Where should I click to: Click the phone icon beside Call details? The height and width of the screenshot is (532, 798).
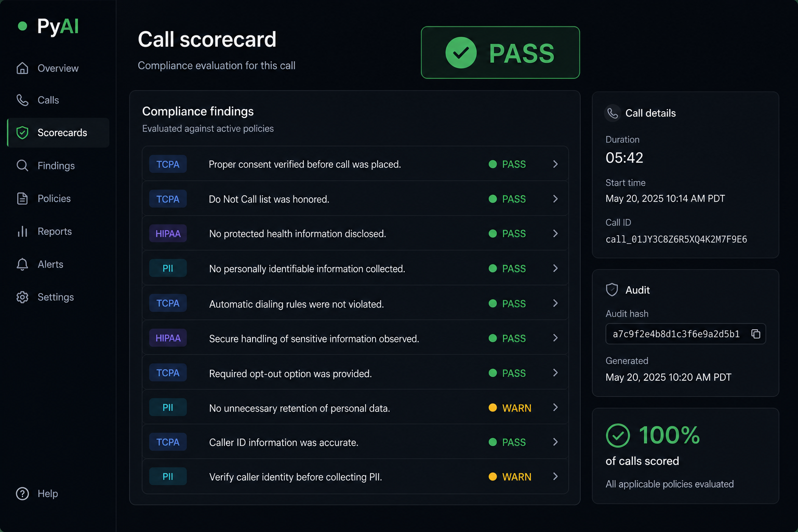pos(613,113)
